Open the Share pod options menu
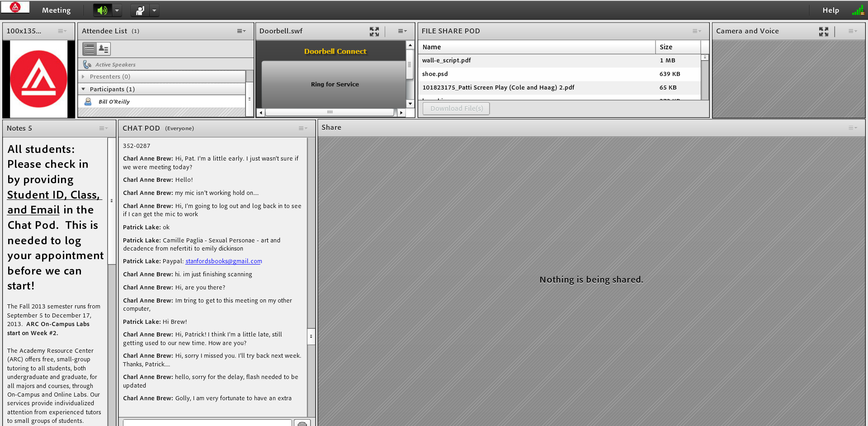This screenshot has width=868, height=426. [x=853, y=128]
